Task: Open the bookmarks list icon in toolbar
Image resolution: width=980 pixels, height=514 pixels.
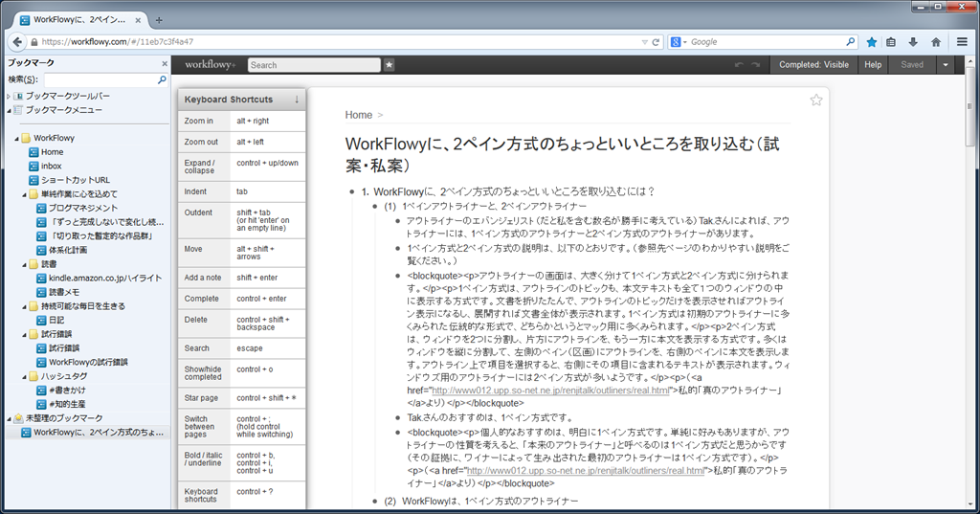Action: coord(891,42)
